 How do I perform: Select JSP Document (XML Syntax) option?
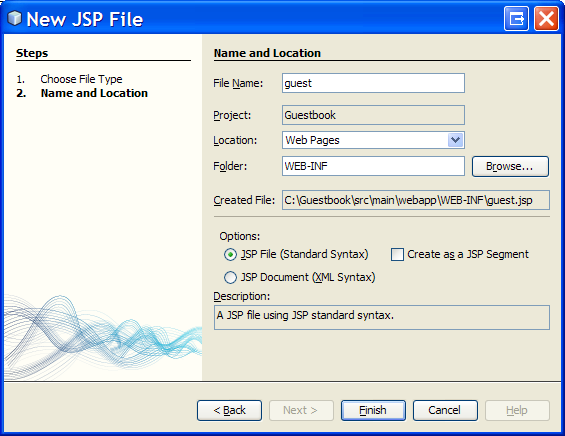click(x=230, y=277)
